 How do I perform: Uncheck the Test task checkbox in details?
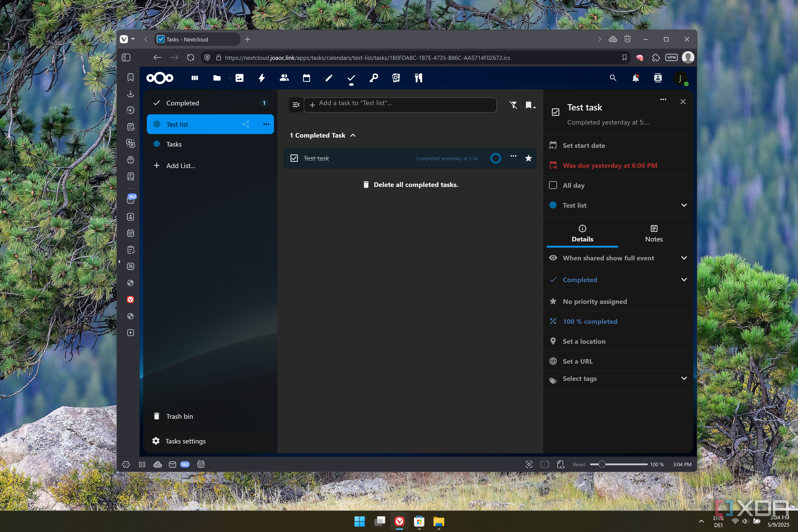[x=556, y=112]
